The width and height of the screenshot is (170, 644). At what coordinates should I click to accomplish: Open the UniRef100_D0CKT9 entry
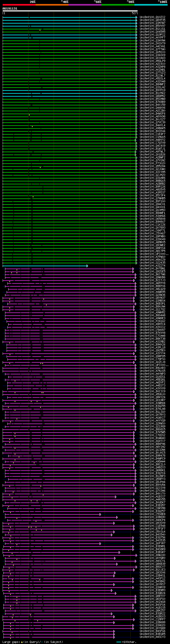coord(152,43)
